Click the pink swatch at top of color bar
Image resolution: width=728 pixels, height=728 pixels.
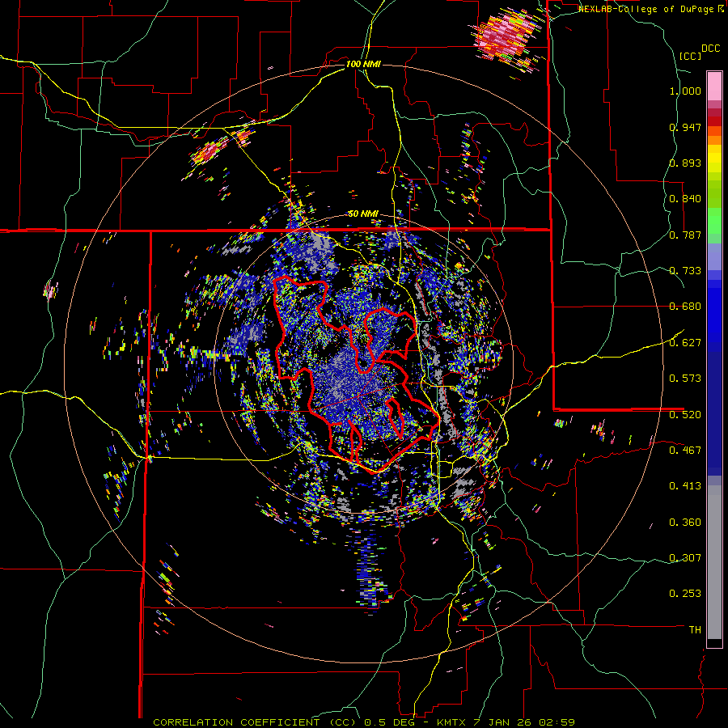tap(714, 86)
